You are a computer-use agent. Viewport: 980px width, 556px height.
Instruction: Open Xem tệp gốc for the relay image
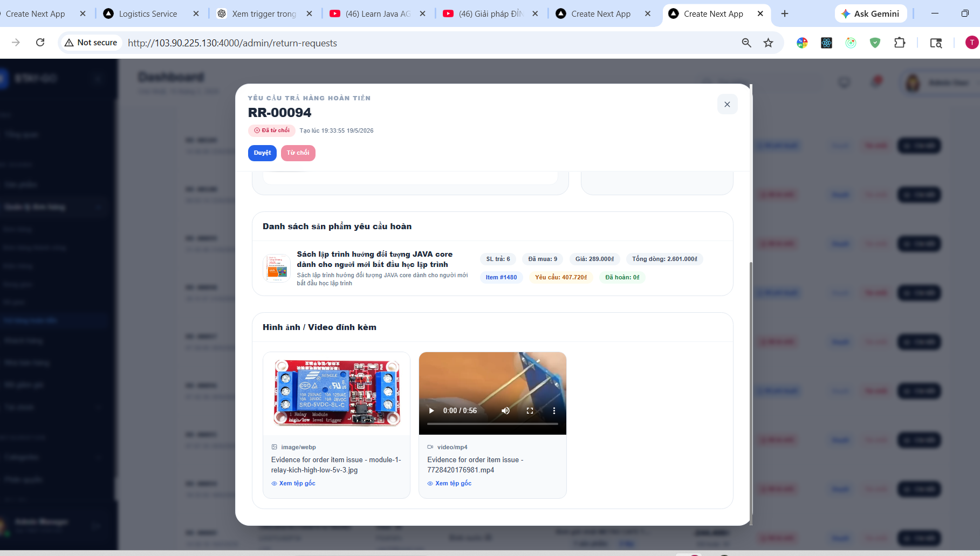tap(293, 483)
